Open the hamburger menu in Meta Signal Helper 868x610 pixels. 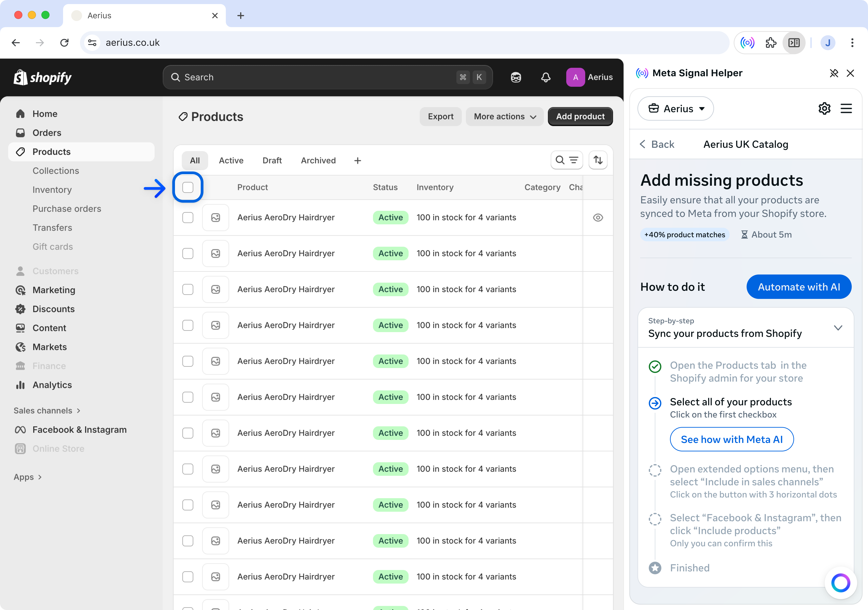(x=846, y=108)
